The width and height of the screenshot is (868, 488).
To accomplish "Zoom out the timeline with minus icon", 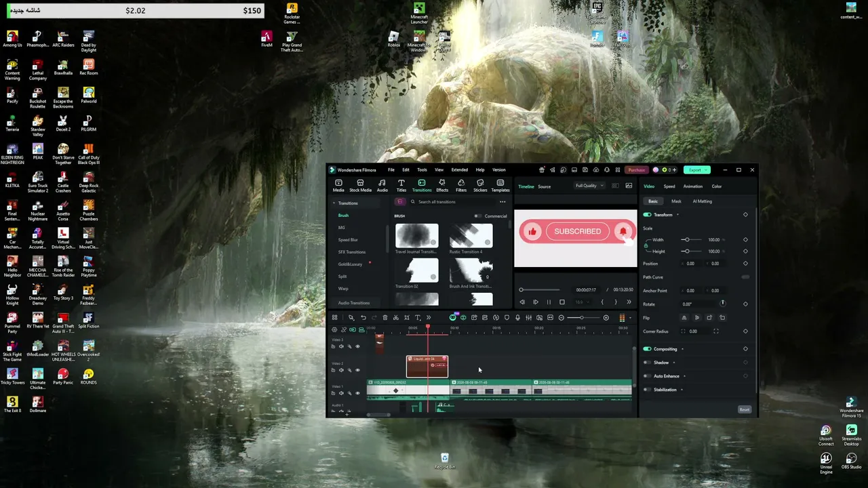I will click(561, 318).
